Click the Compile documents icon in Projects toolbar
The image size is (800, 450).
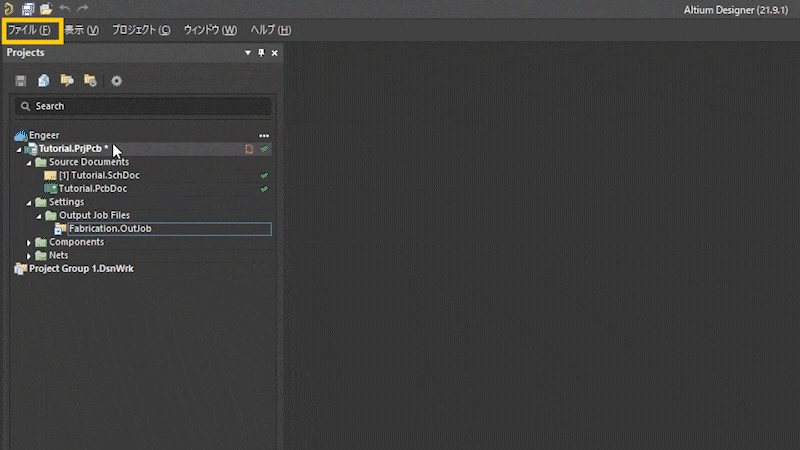click(44, 81)
